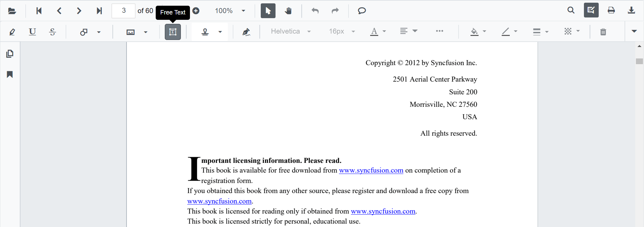Open a PDF file with folder icon
The height and width of the screenshot is (227, 644).
click(x=12, y=11)
